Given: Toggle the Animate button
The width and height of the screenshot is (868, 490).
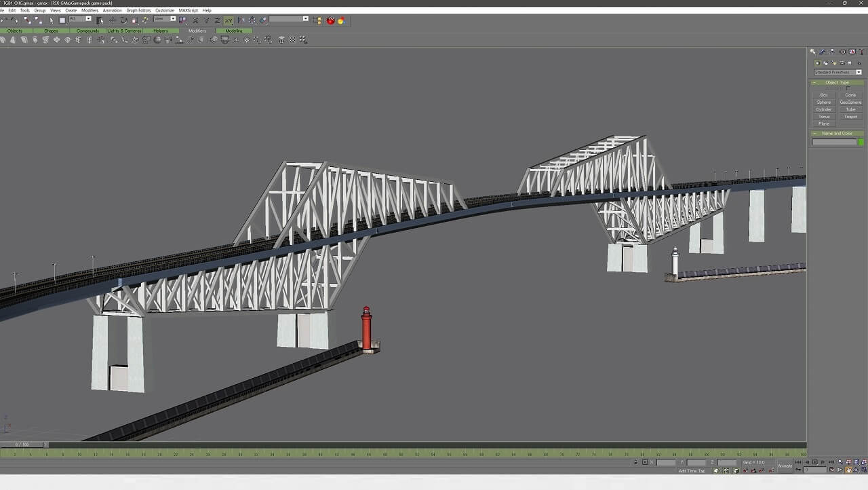Looking at the screenshot, I should pos(785,466).
